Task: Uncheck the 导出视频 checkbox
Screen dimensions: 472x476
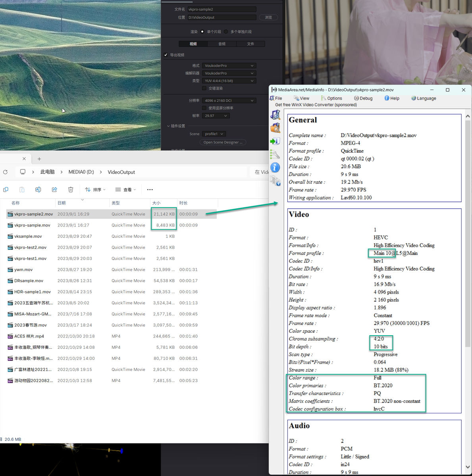Action: click(x=166, y=55)
